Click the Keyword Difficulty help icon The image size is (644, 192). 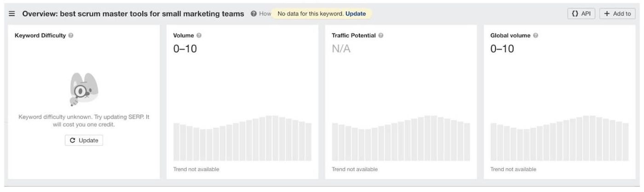(x=71, y=35)
